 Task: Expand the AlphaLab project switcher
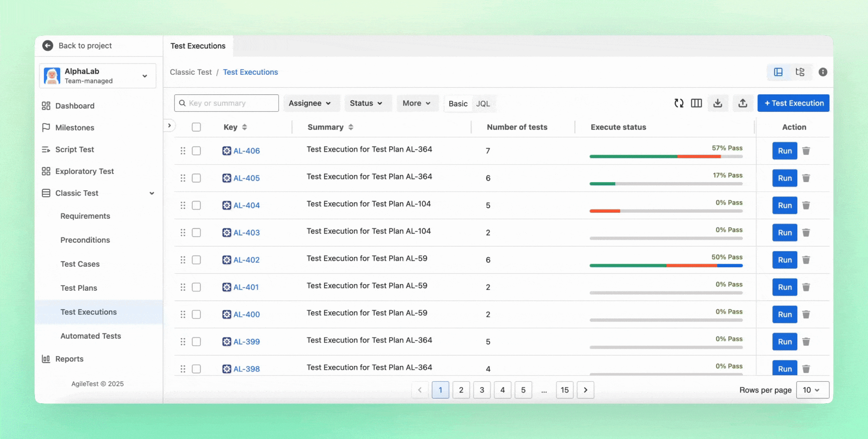click(145, 76)
